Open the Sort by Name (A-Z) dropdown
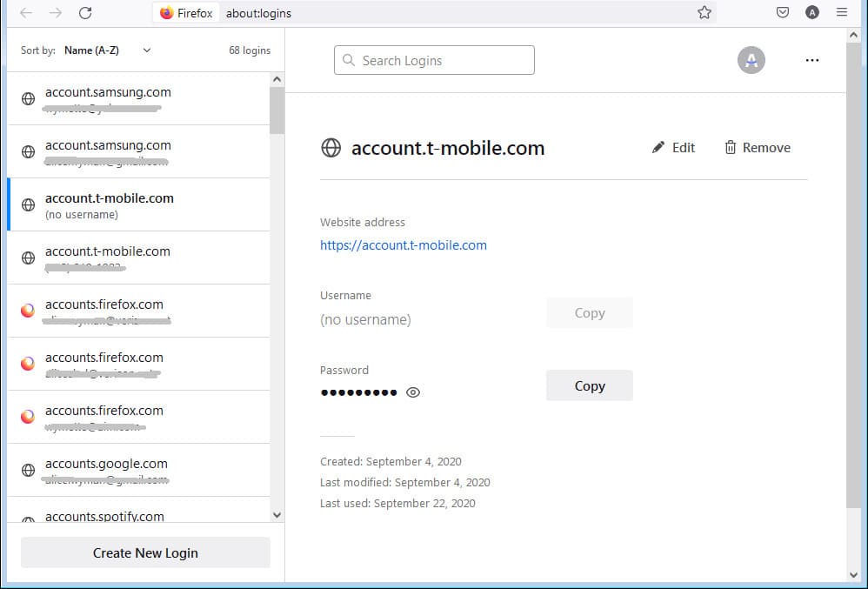868x589 pixels. tap(108, 50)
